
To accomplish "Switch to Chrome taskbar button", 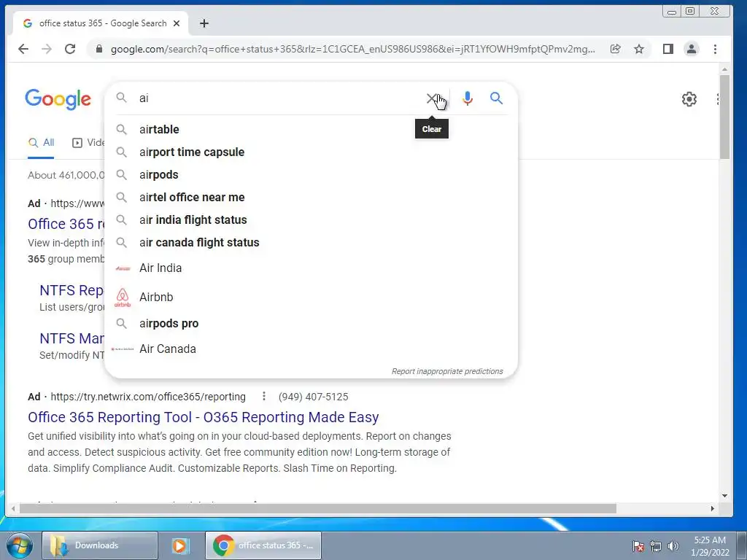I will point(263,545).
